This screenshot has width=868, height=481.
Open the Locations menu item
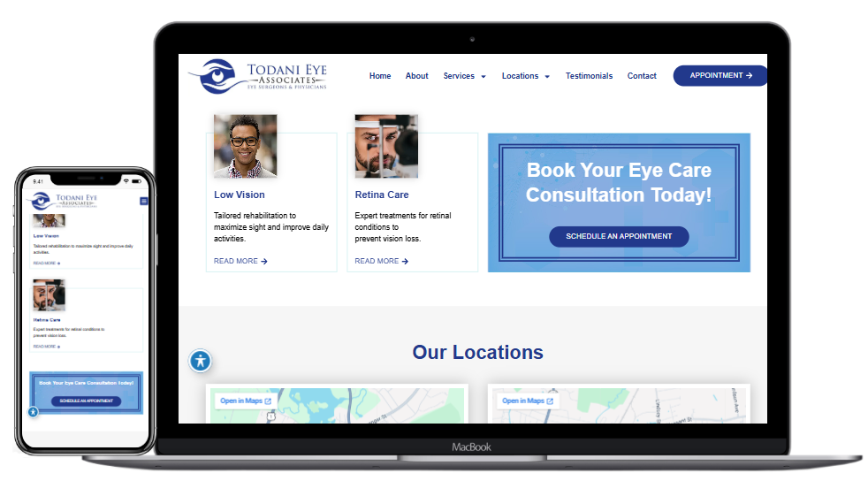[x=520, y=76]
